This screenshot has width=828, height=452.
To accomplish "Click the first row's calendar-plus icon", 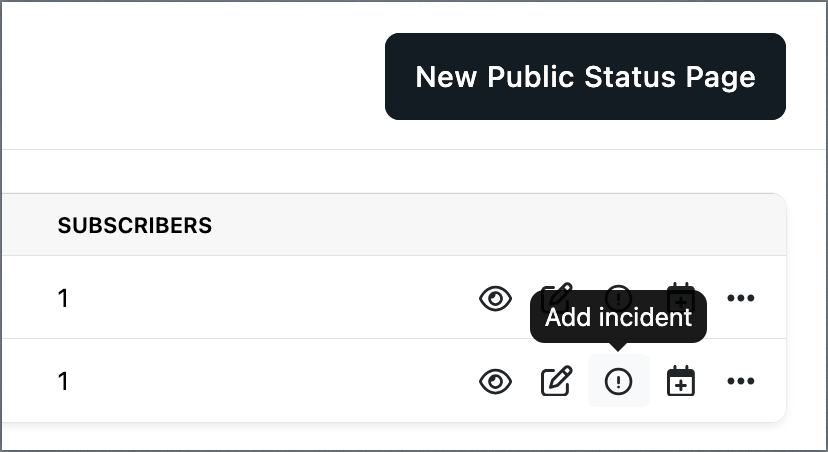I will tap(681, 286).
